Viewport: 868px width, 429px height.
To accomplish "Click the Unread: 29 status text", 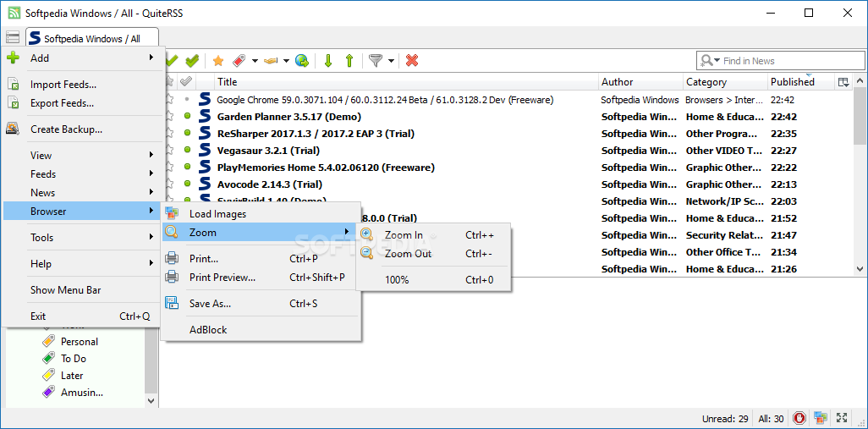I will point(725,419).
